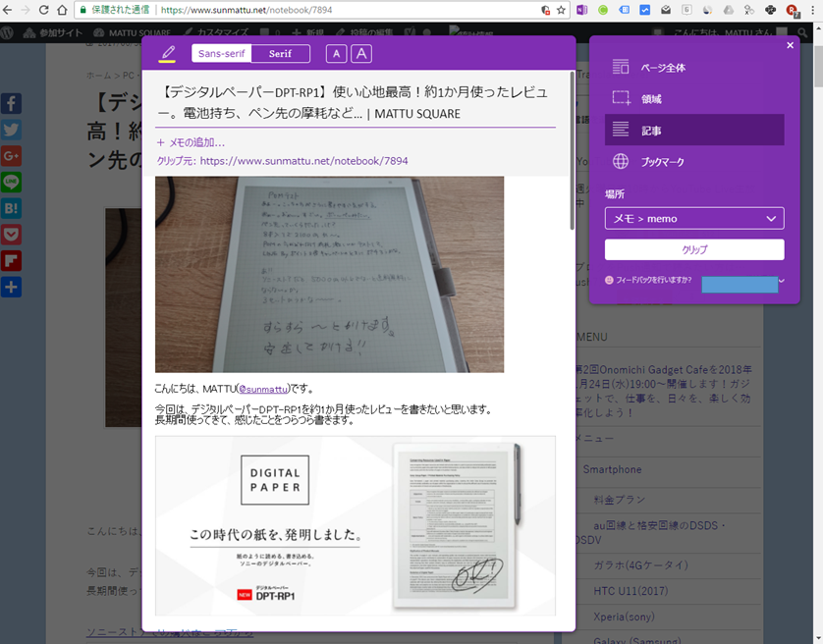823x644 pixels.
Task: Open more sharing options plus icon
Action: coord(11,287)
